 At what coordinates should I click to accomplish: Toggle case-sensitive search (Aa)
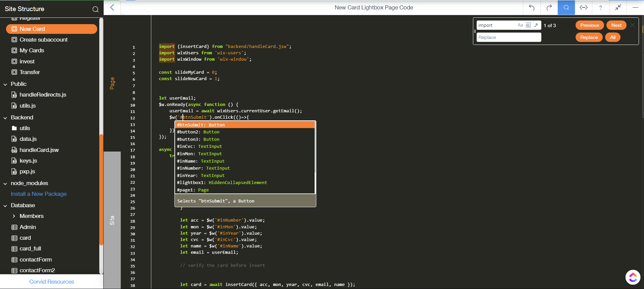[x=520, y=25]
